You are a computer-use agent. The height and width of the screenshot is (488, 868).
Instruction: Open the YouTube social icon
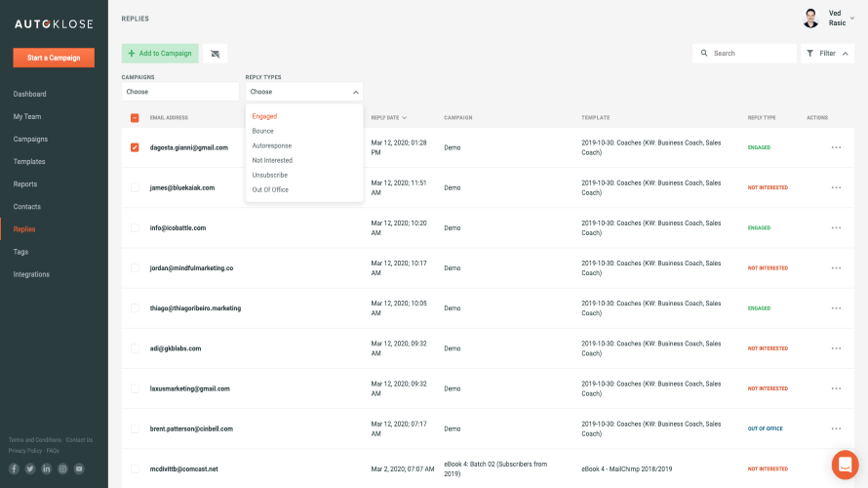click(x=79, y=468)
